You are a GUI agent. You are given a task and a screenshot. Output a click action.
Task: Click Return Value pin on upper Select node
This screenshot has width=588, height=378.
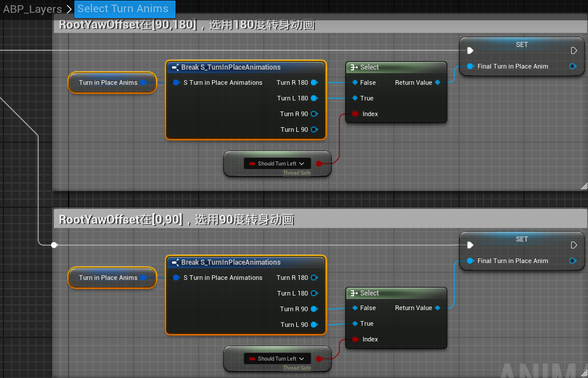coord(438,82)
